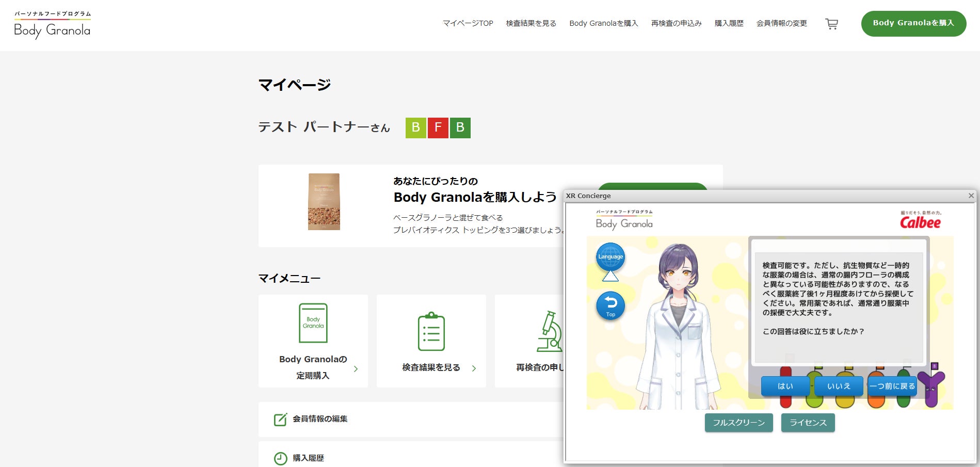The height and width of the screenshot is (467, 980).
Task: Click the microscope retest icon
Action: [x=550, y=331]
